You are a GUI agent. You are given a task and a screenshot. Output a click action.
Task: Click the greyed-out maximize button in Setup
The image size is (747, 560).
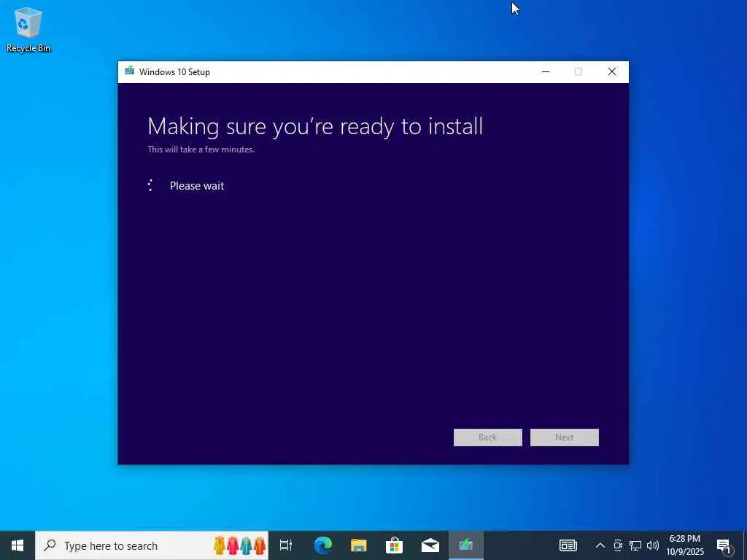[578, 72]
